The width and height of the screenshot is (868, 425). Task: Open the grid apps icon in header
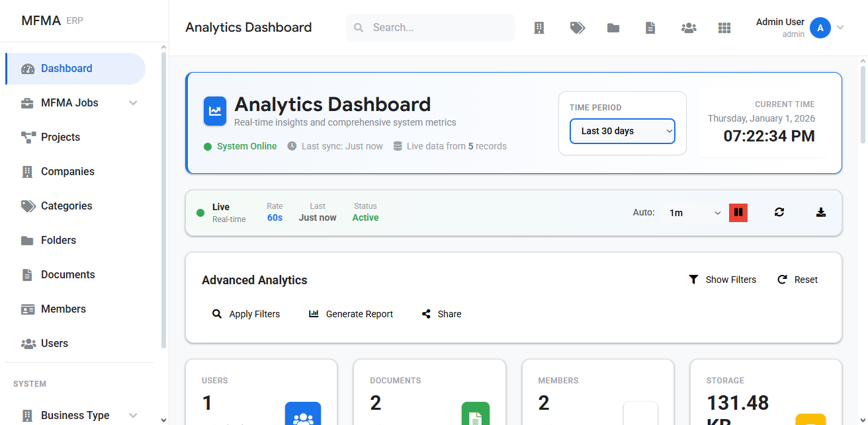coord(724,28)
